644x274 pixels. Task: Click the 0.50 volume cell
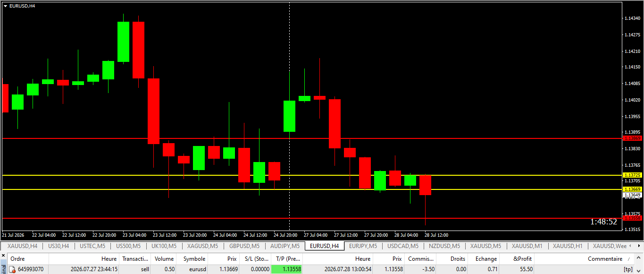(x=164, y=269)
